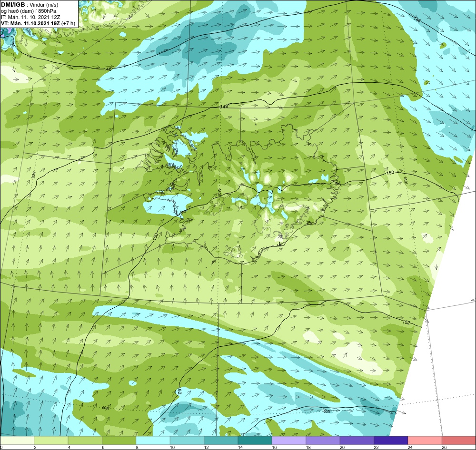Click the legend tick number '12'
Viewport: 476px width, 450px height.
tap(206, 447)
